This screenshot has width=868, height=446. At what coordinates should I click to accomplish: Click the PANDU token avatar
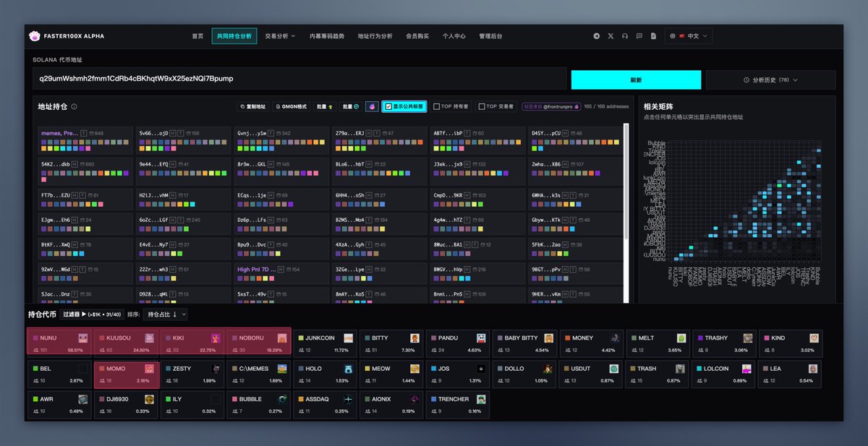482,338
